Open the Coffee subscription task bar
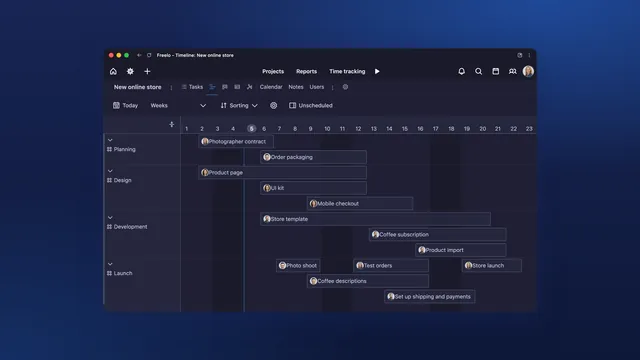The height and width of the screenshot is (360, 640). tap(438, 235)
